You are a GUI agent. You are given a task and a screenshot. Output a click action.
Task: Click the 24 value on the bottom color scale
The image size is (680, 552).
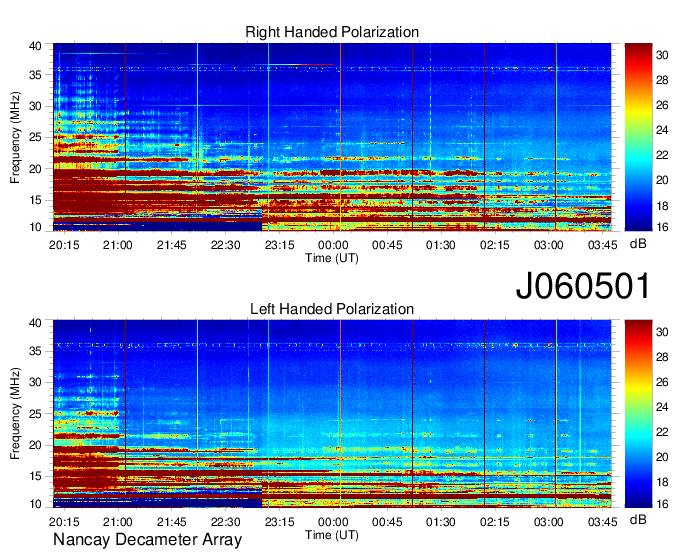[x=662, y=407]
